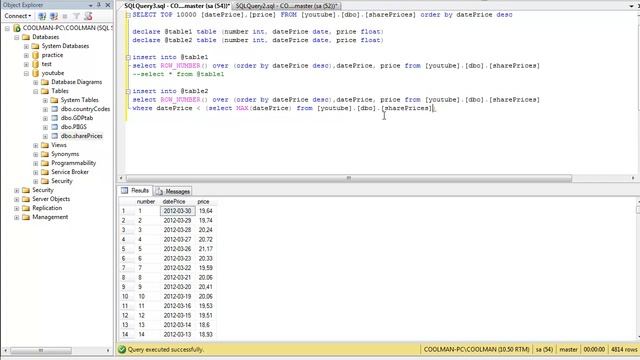Click the Replication folder icon
This screenshot has width=640, height=360.
[26, 208]
